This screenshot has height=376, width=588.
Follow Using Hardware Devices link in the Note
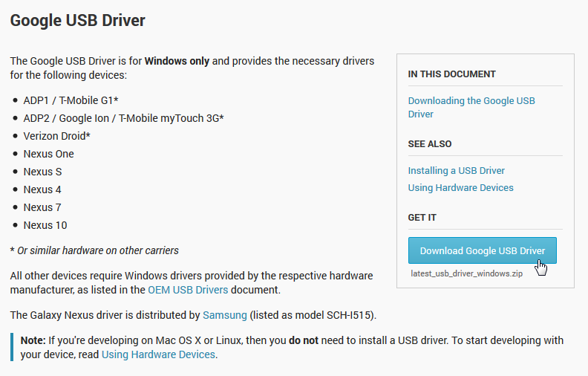(158, 354)
